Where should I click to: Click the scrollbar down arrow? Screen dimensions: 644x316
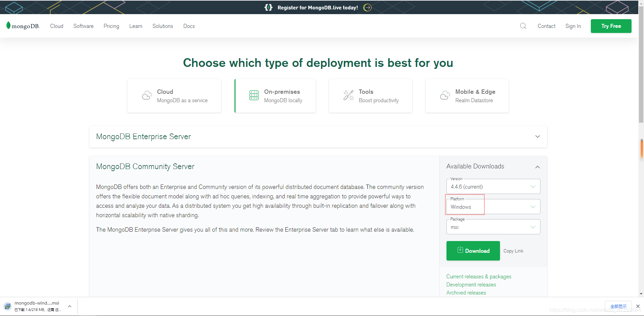click(x=641, y=293)
